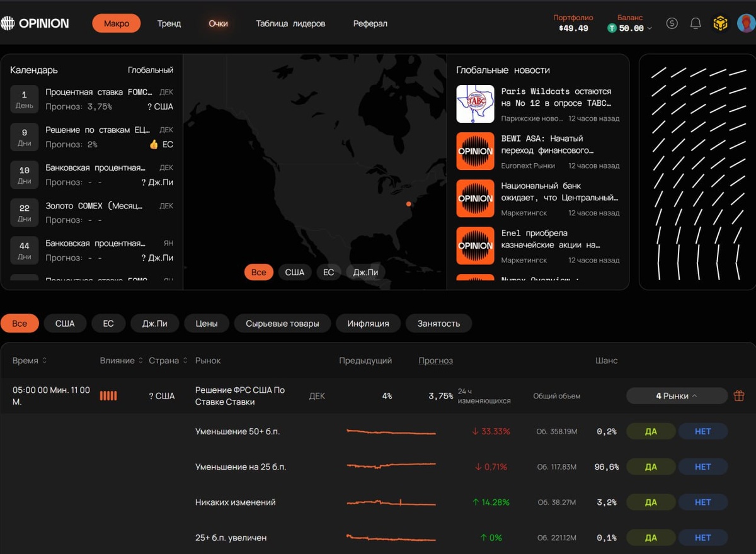The height and width of the screenshot is (554, 756).
Task: Open Таблица лидеров tab
Action: pyautogui.click(x=290, y=23)
